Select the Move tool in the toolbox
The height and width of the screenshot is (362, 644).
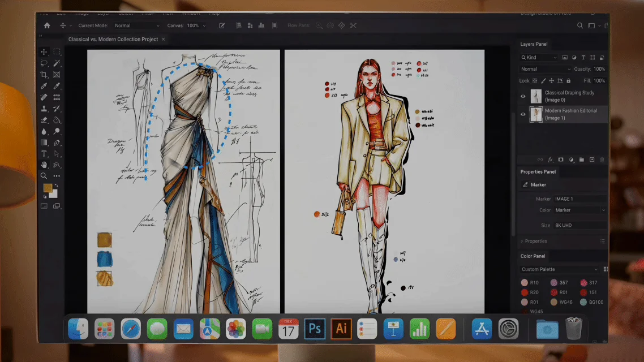(44, 51)
